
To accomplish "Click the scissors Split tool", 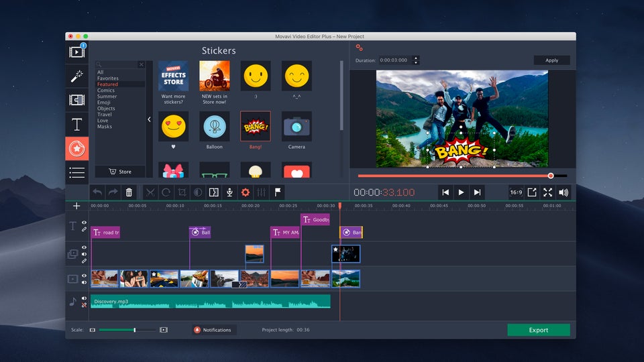I will point(150,192).
